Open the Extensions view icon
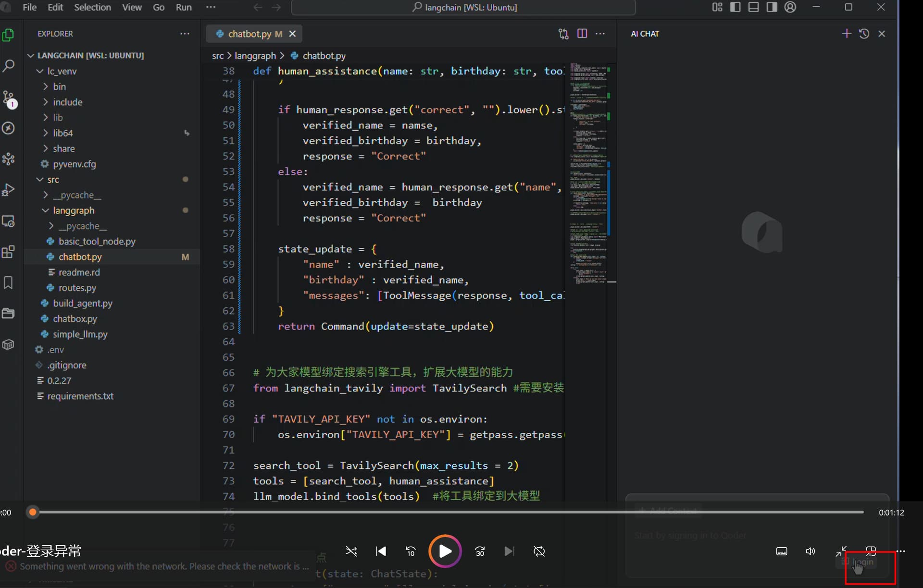 (9, 252)
